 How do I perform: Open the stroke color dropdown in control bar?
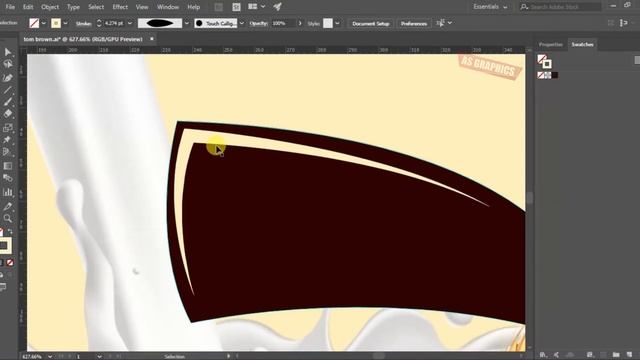(x=65, y=23)
